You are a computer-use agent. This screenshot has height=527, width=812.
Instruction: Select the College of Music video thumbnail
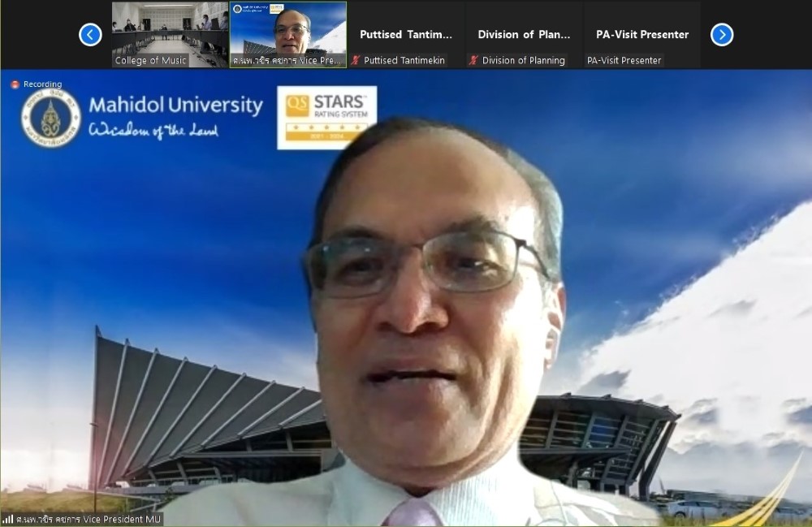click(x=170, y=35)
